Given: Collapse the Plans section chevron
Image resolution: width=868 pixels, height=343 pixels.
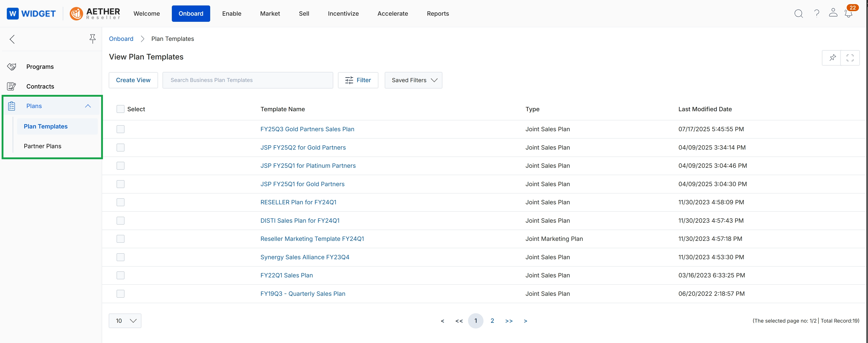Looking at the screenshot, I should pos(88,106).
